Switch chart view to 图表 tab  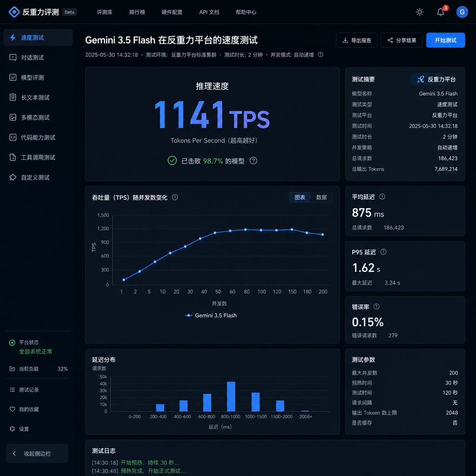[x=300, y=198]
